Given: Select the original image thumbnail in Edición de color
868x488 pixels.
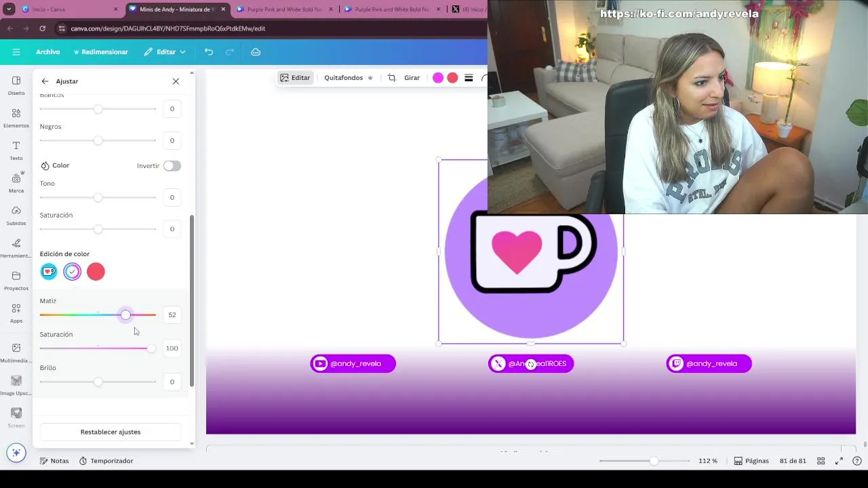Looking at the screenshot, I should click(49, 272).
